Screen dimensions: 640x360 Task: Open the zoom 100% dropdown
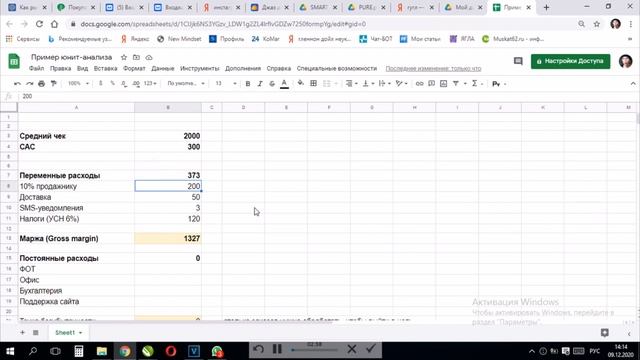point(78,83)
